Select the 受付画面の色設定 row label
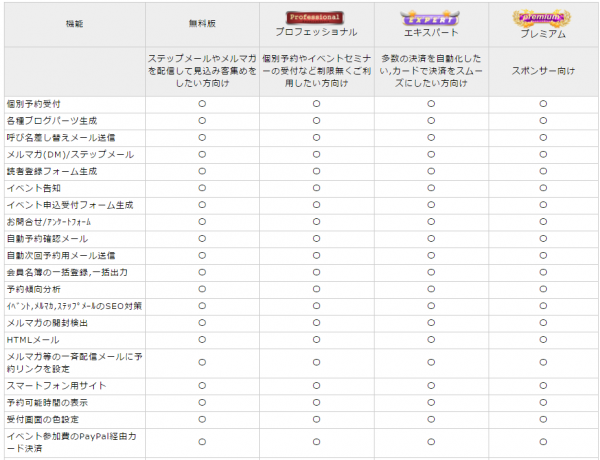This screenshot has width=600, height=460. coord(43,419)
